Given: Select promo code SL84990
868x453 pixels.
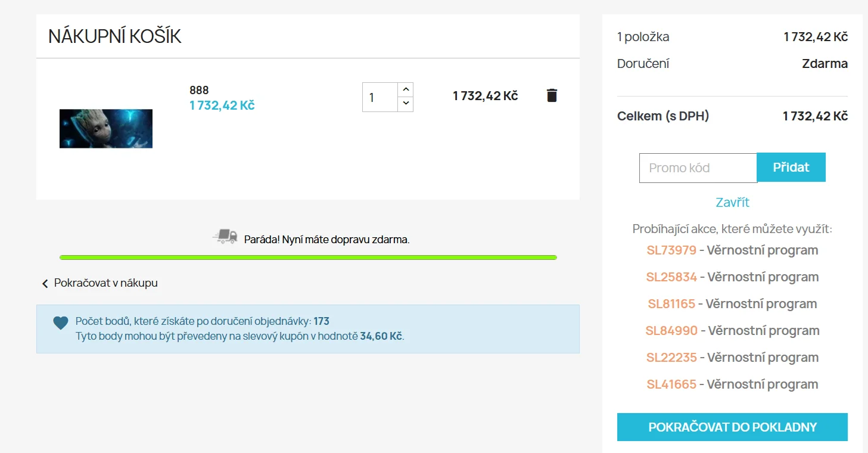Looking at the screenshot, I should [671, 331].
